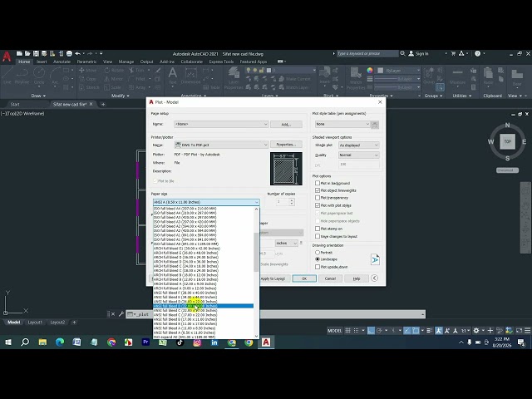Enable Plot in background checkbox

click(x=318, y=183)
